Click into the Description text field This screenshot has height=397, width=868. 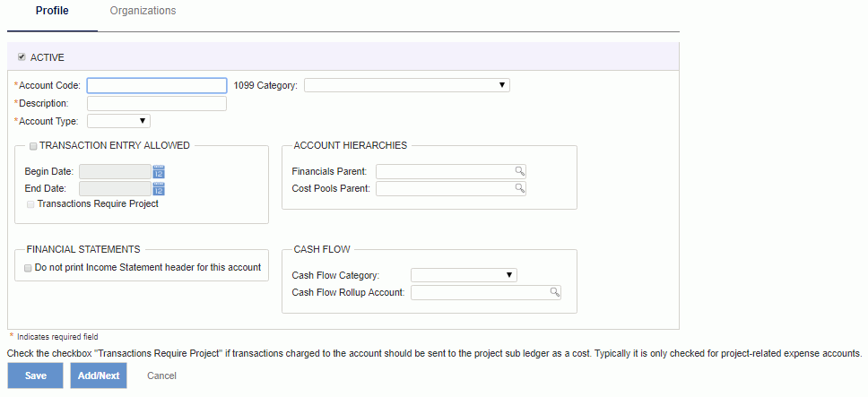[157, 103]
